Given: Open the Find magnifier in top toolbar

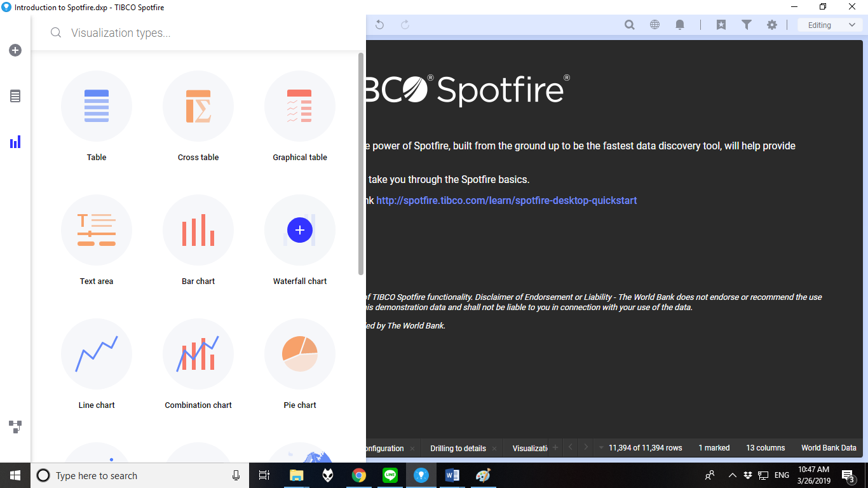Looking at the screenshot, I should click(x=630, y=25).
